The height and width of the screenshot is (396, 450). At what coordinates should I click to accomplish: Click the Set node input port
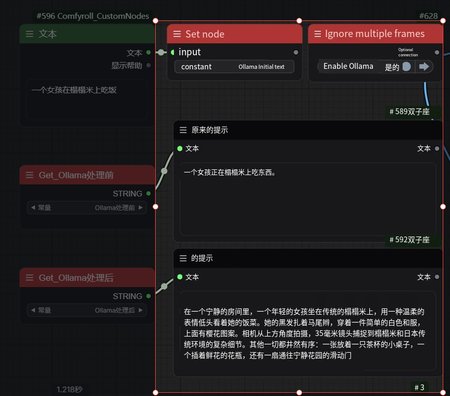[173, 52]
